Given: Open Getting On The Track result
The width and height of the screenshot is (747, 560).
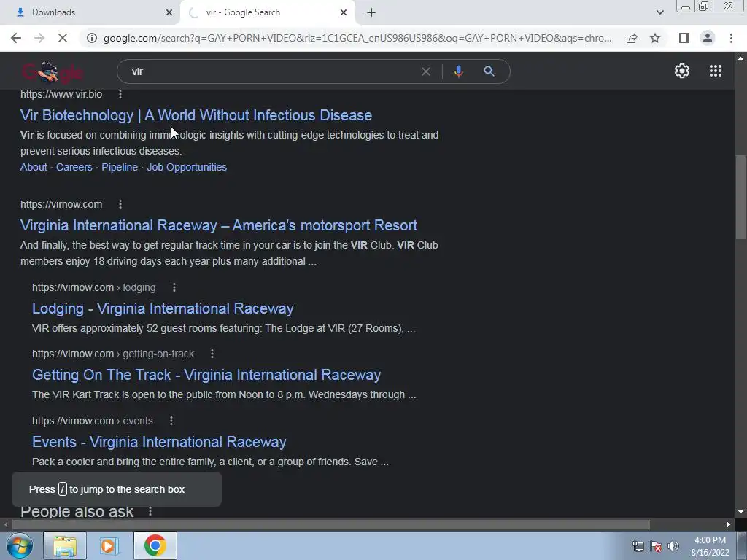Looking at the screenshot, I should click(x=206, y=375).
